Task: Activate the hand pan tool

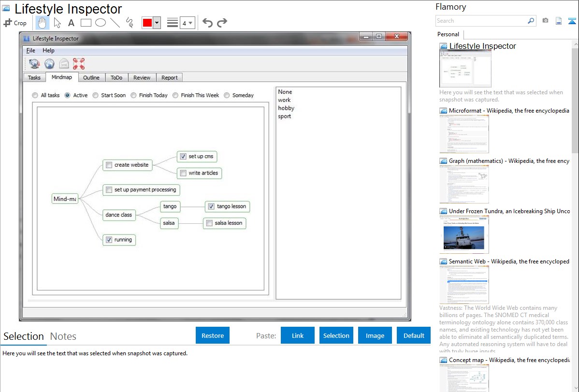Action: (42, 23)
